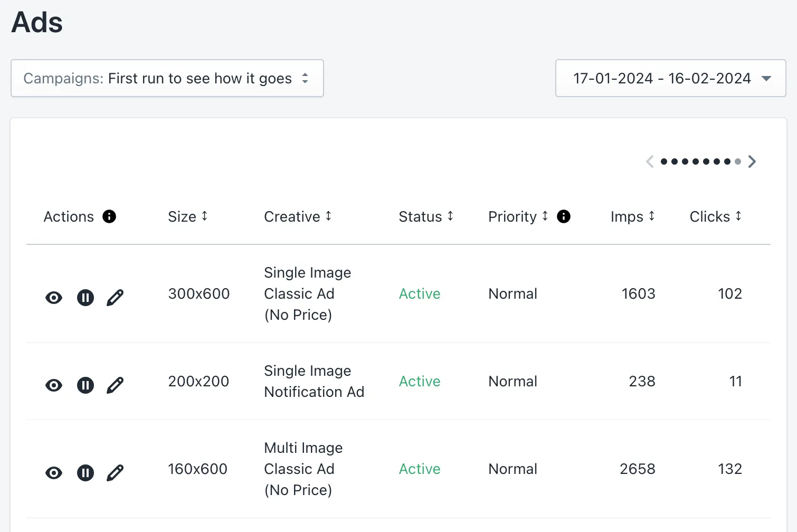Click the 160x600 size cell

pyautogui.click(x=198, y=469)
